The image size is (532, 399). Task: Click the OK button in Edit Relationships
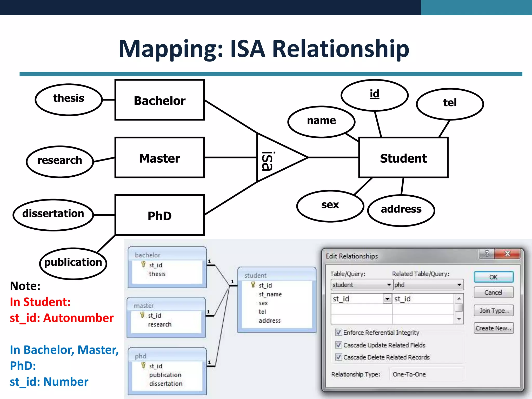[x=494, y=277]
